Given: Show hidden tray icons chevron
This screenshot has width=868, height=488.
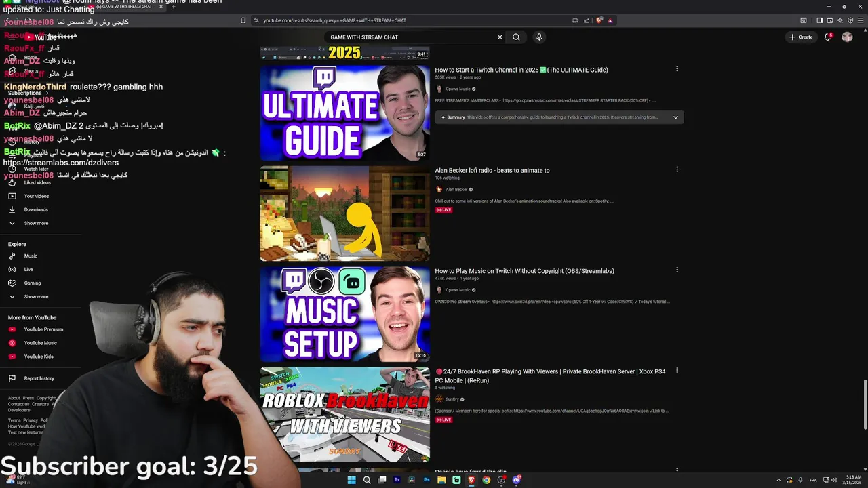Looking at the screenshot, I should (778, 480).
